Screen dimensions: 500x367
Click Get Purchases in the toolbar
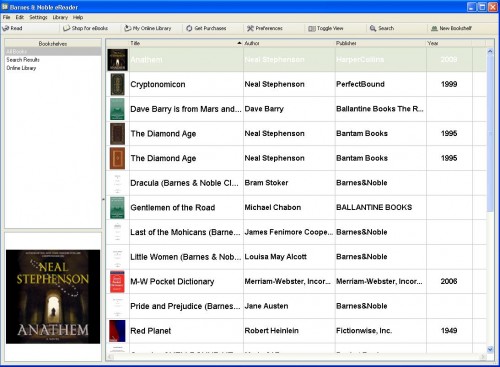point(206,28)
